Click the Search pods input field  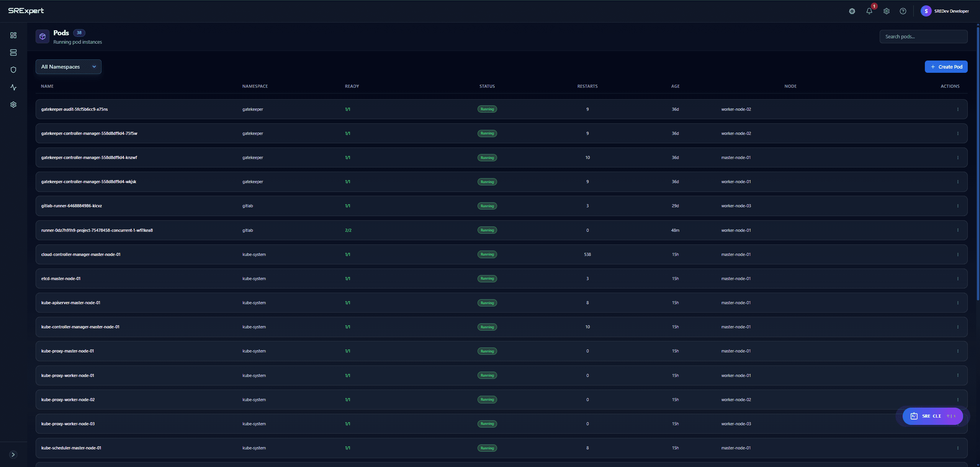coord(923,37)
